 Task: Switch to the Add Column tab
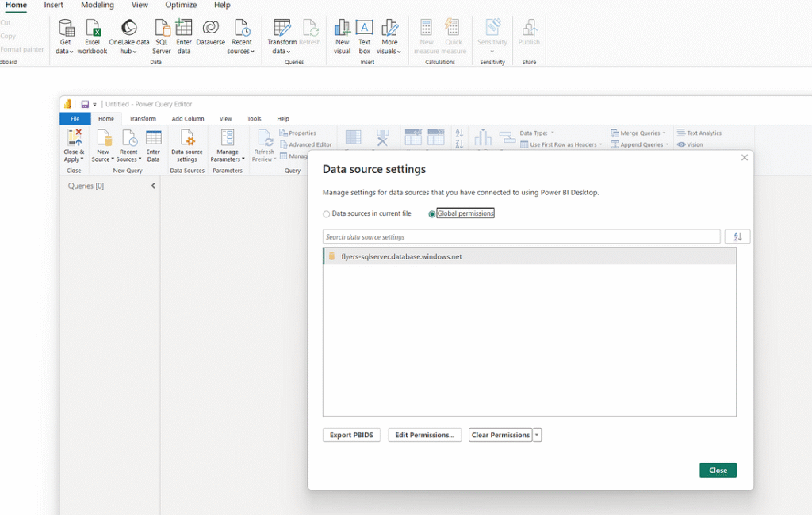pos(188,119)
